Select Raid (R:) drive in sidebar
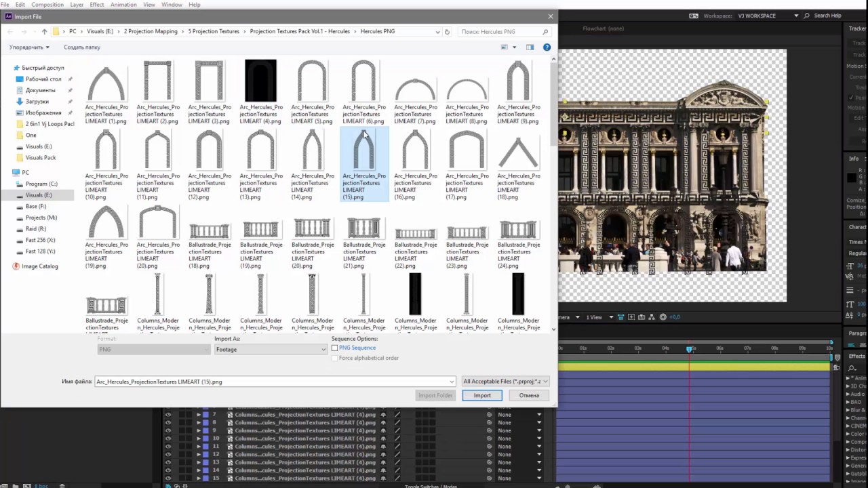The image size is (868, 488). click(x=36, y=229)
